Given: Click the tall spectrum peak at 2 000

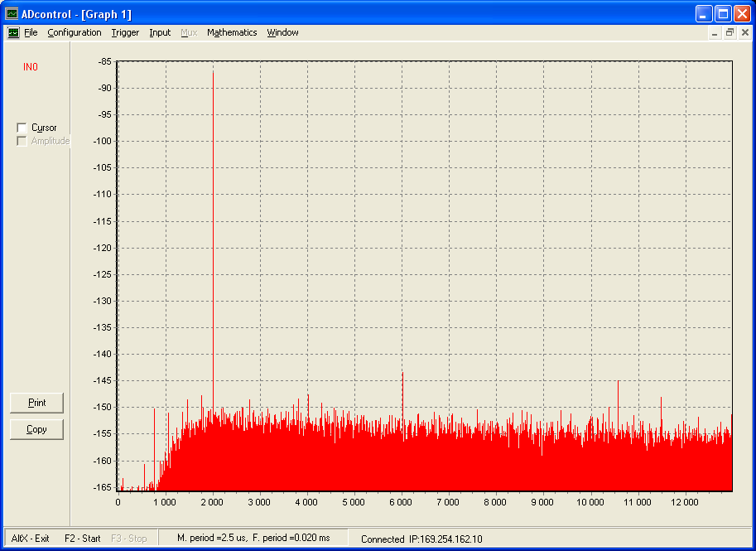Looking at the screenshot, I should tap(213, 241).
